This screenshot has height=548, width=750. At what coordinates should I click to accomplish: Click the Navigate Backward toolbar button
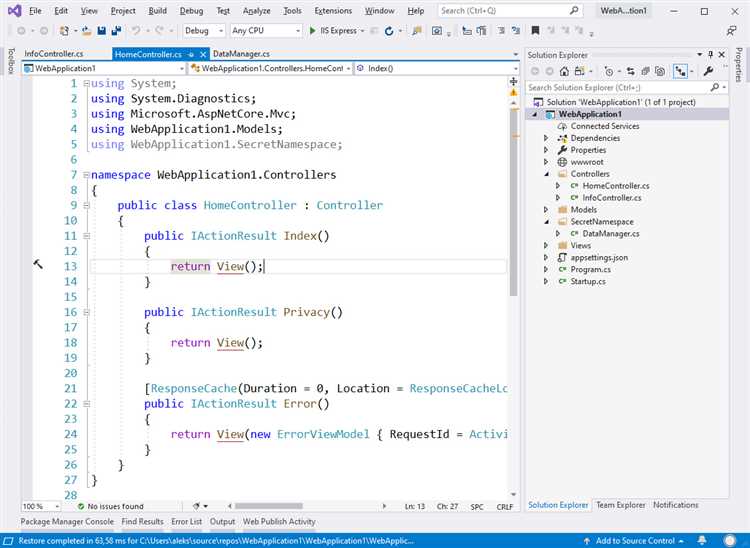coord(22,31)
